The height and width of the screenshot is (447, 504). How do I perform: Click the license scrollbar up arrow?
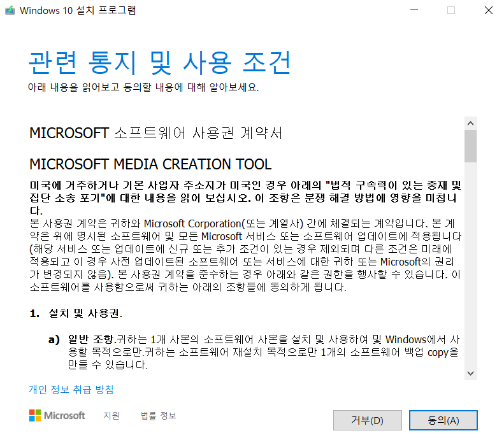point(471,124)
